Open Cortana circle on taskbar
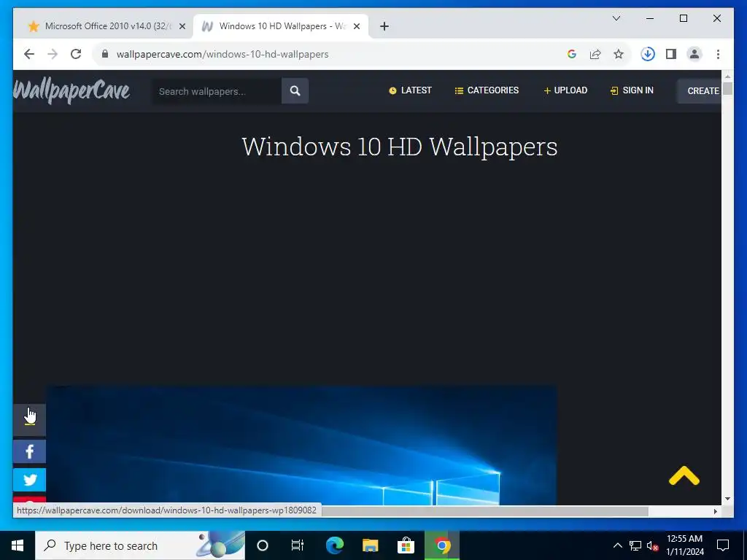Viewport: 747px width, 560px height. (263, 545)
